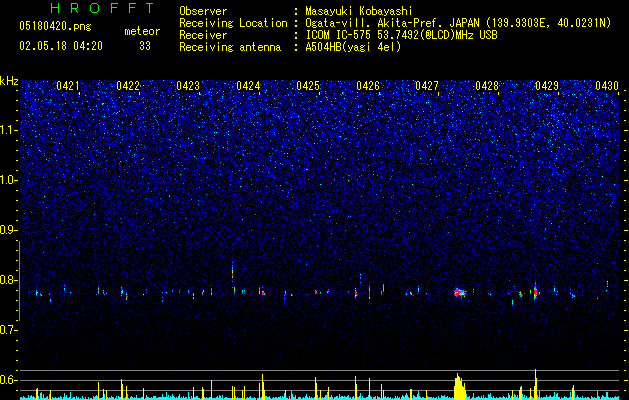Image resolution: width=629 pixels, height=400 pixels.
Task: Click the 0425 time marker
Action: click(308, 86)
